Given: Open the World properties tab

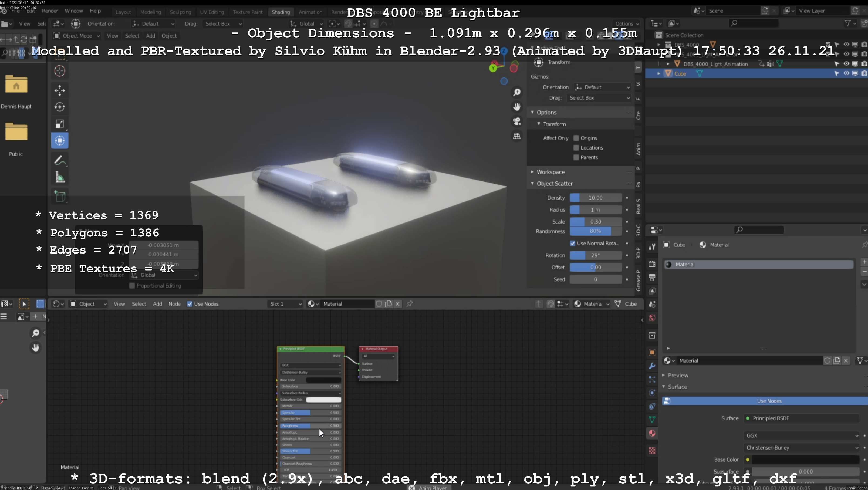Looking at the screenshot, I should click(652, 318).
